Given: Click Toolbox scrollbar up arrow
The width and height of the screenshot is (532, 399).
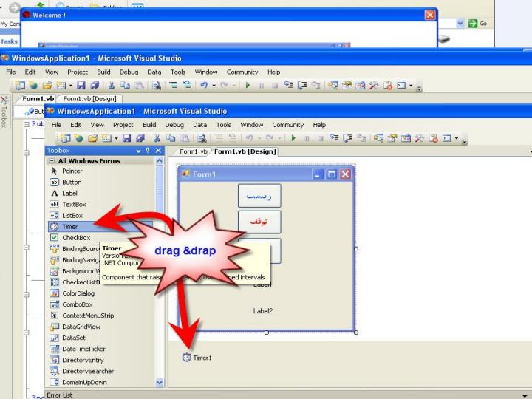Looking at the screenshot, I should 160,161.
